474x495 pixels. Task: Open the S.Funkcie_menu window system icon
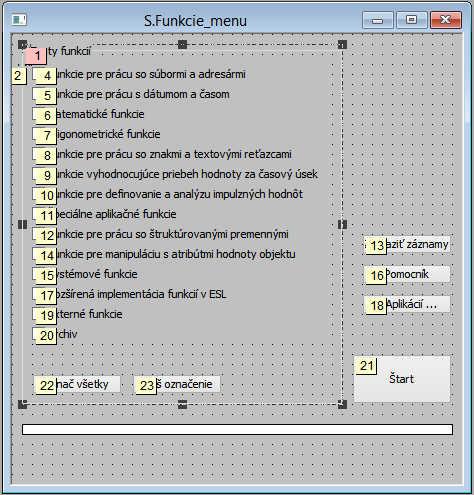click(19, 20)
